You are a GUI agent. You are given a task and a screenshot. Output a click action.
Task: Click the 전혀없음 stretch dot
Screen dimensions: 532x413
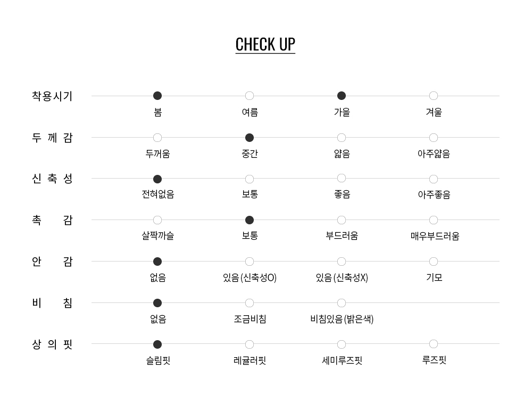coord(157,179)
